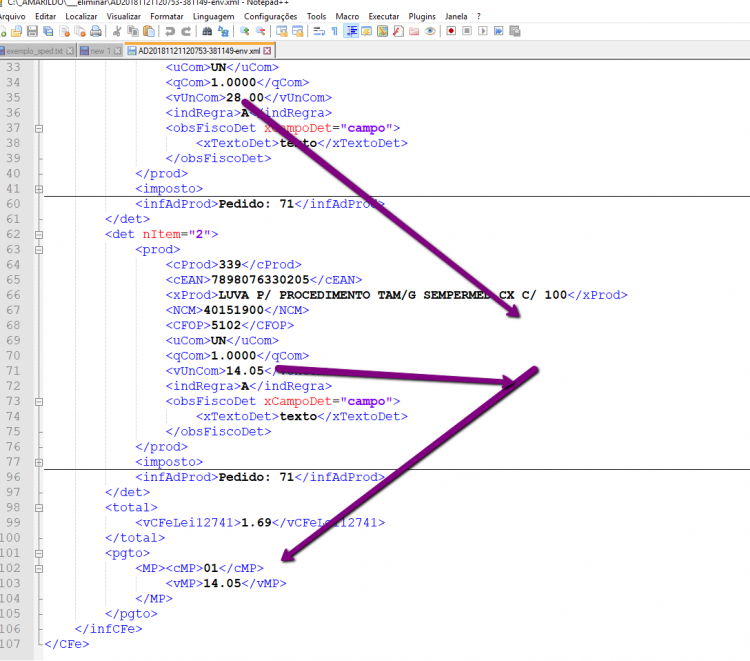The image size is (750, 661).
Task: Close the AD20181121120753-381149-env.xml tab
Action: 267,51
